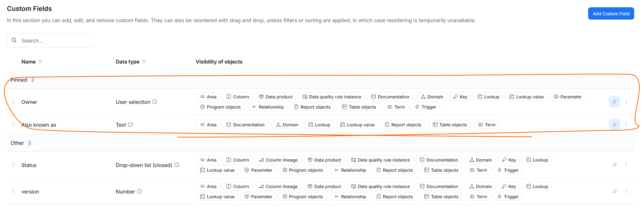Screen dimensions: 644x216
Task: Click the Trigger tag in Owner row
Action: (x=425, y=107)
